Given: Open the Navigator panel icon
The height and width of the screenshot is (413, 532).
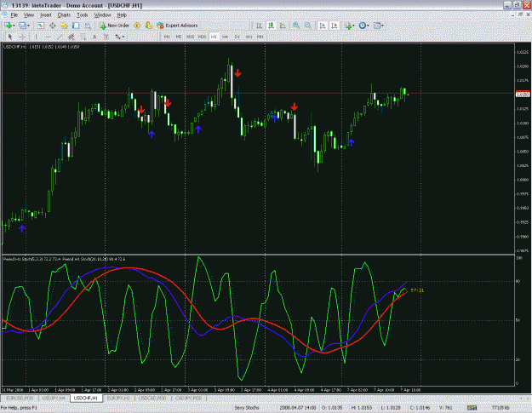Looking at the screenshot, I should point(64,26).
